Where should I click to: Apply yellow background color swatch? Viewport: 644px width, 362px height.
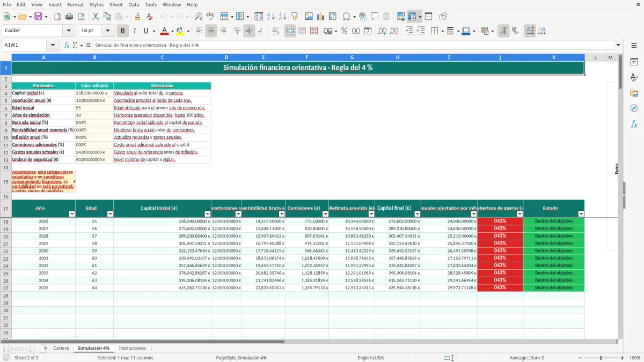180,31
